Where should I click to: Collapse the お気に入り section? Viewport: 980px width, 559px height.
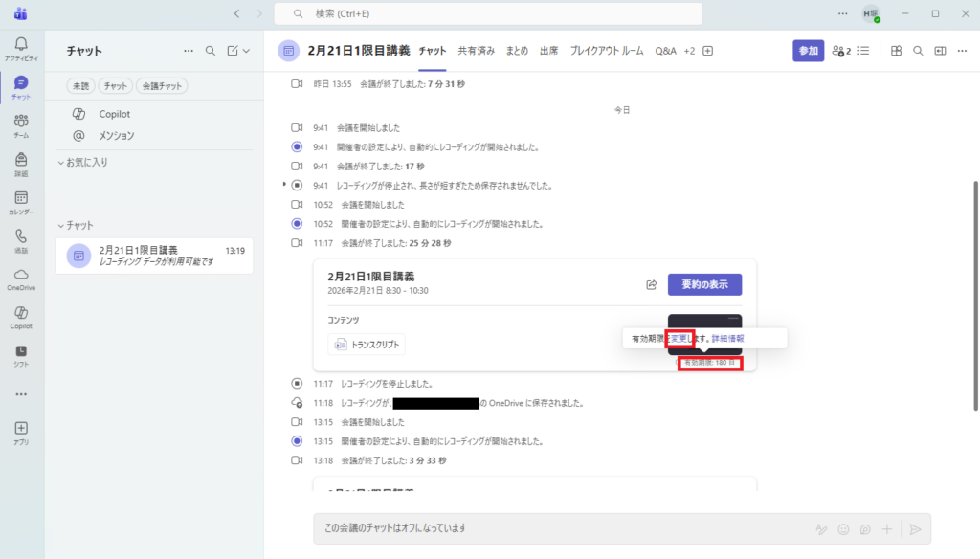click(x=61, y=163)
